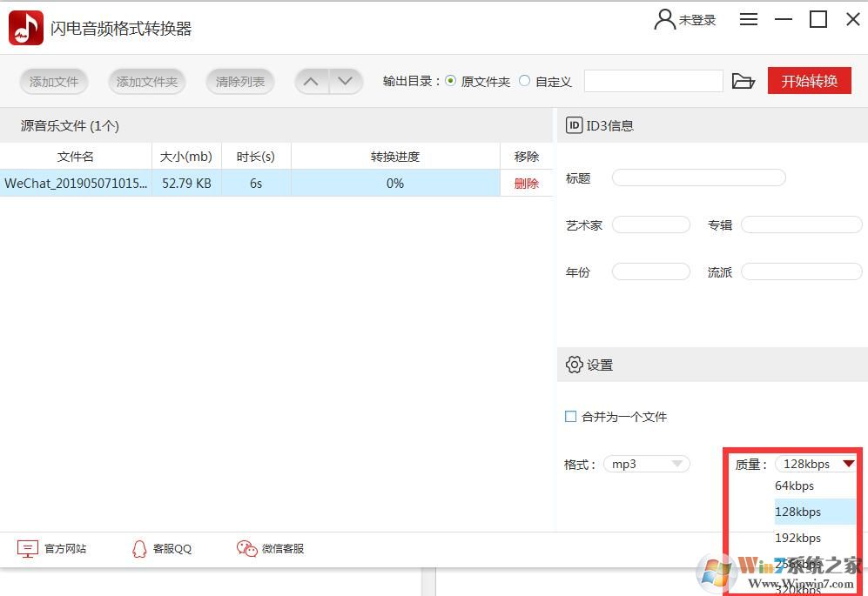The height and width of the screenshot is (596, 868).
Task: Click the 未登录 user account icon
Action: [664, 19]
